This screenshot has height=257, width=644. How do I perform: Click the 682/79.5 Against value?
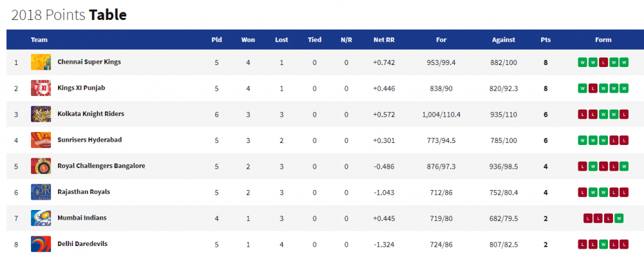504,218
